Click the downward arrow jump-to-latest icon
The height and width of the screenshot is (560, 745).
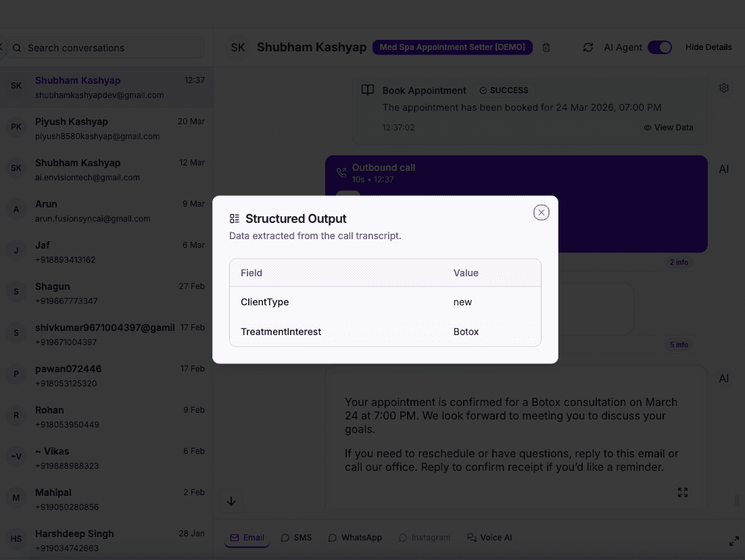click(x=231, y=501)
